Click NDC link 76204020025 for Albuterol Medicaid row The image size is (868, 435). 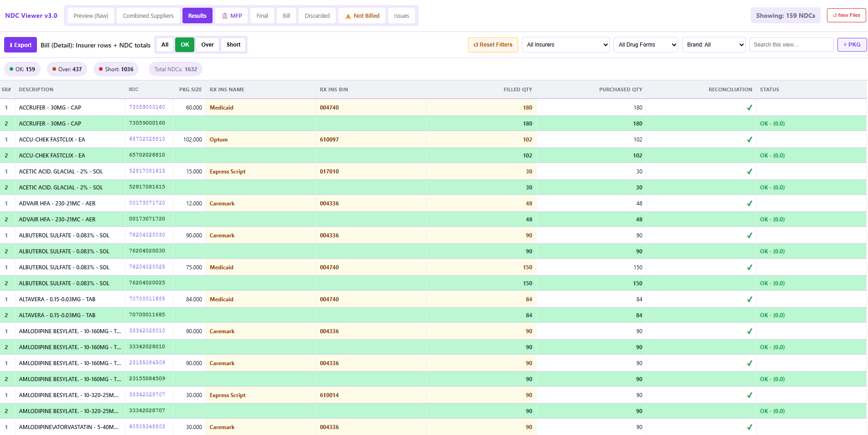click(x=147, y=267)
